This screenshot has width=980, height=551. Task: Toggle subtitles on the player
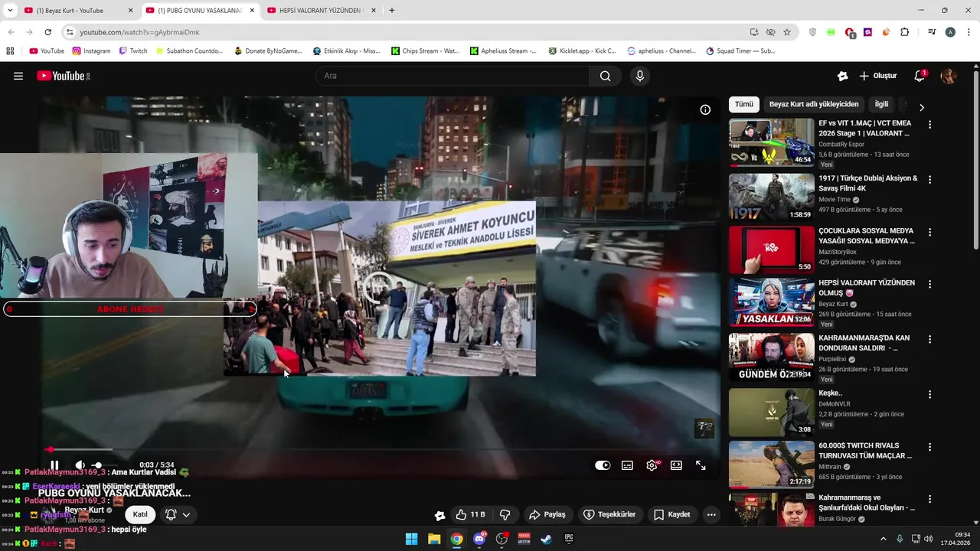click(627, 465)
